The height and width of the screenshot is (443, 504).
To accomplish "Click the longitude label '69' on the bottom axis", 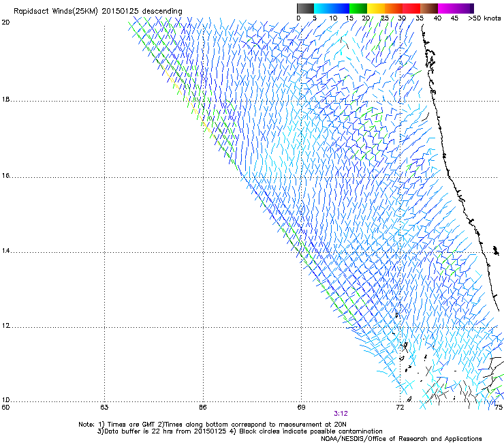I will click(301, 408).
